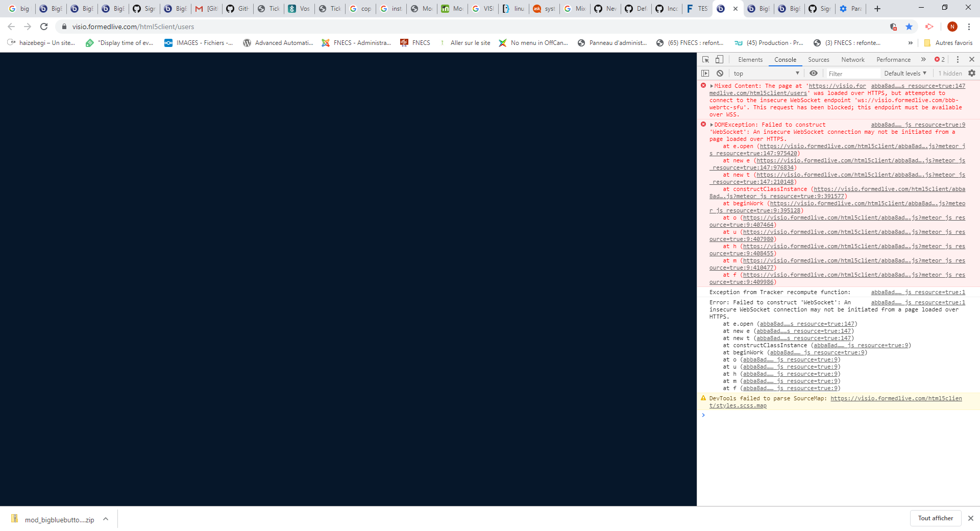
Task: Select the inspect element picker tool
Action: 706,60
